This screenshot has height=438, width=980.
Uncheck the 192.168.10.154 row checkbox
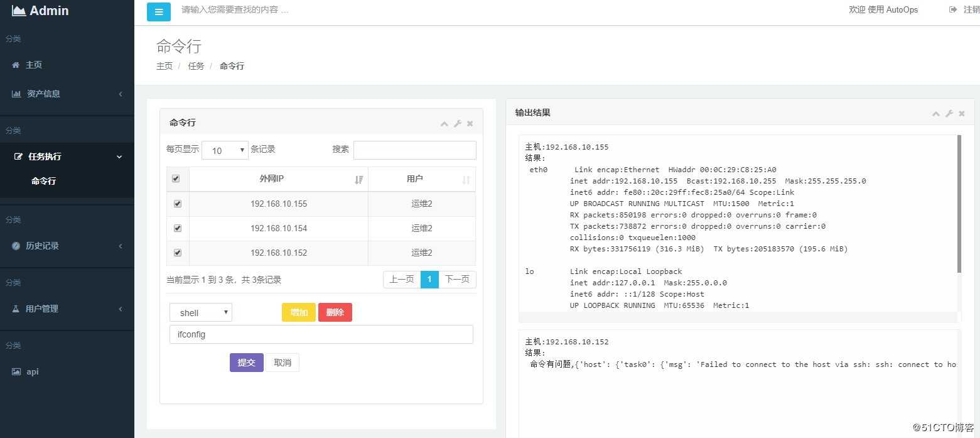(x=178, y=228)
